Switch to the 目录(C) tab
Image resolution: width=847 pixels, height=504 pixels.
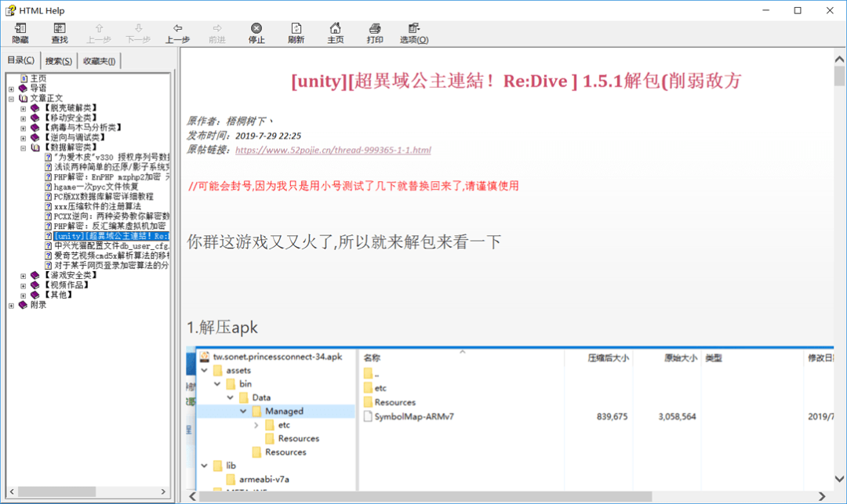(21, 60)
